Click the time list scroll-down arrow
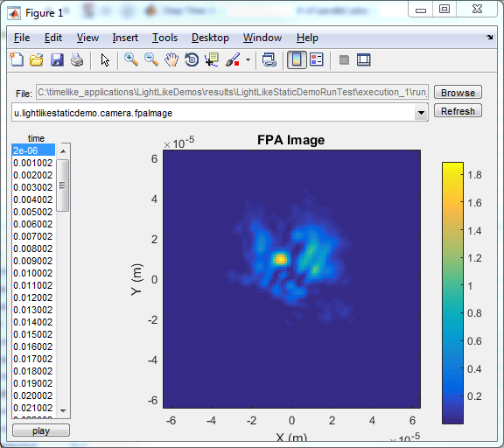The width and height of the screenshot is (504, 448). pos(63,410)
